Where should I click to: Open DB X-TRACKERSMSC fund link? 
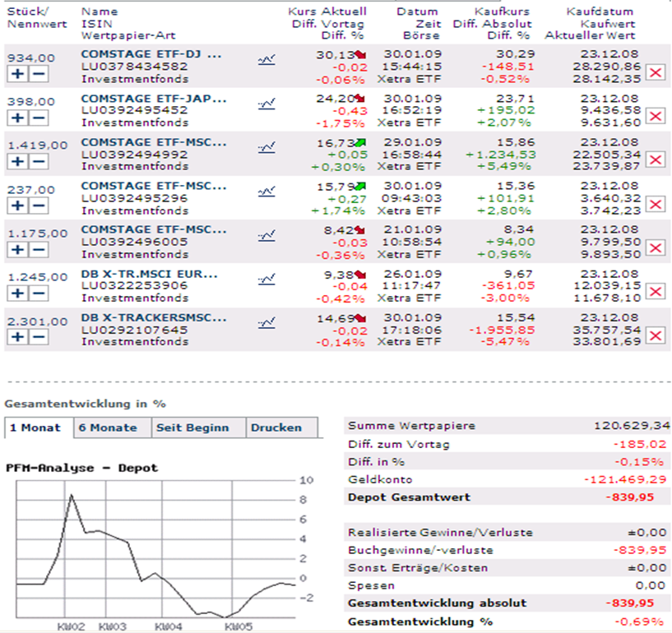(154, 318)
